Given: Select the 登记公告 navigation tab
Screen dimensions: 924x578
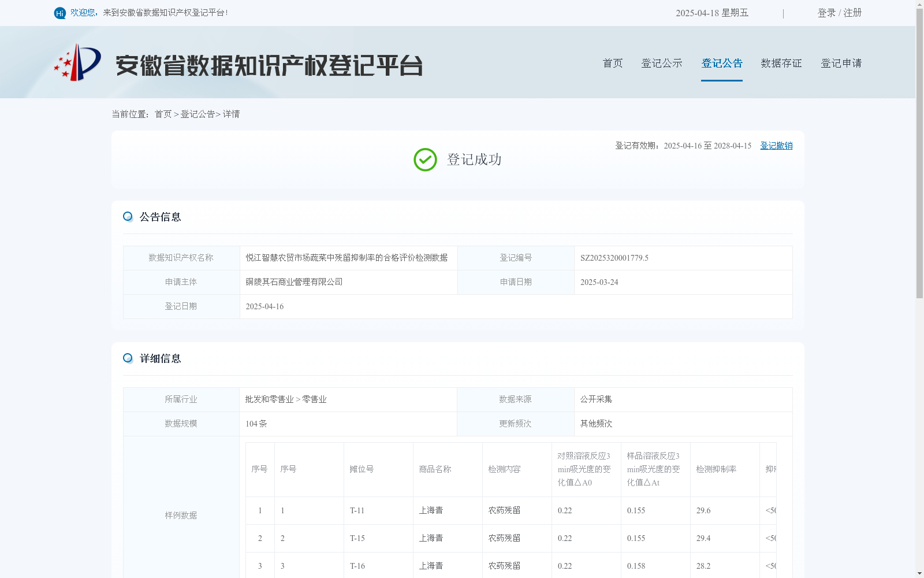Looking at the screenshot, I should tap(722, 63).
